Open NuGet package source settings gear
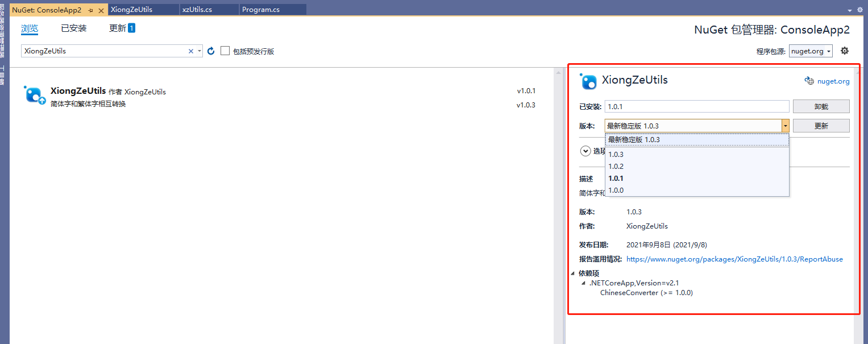The image size is (868, 344). (845, 51)
